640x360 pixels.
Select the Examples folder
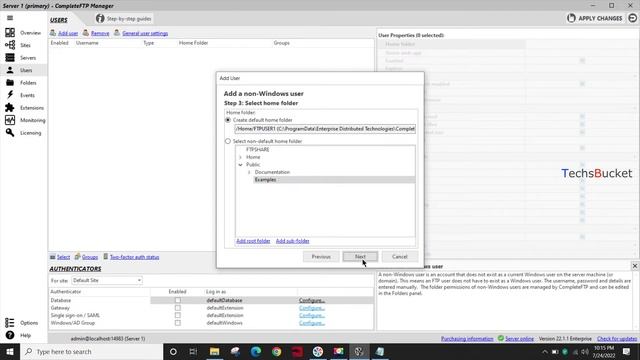(265, 180)
